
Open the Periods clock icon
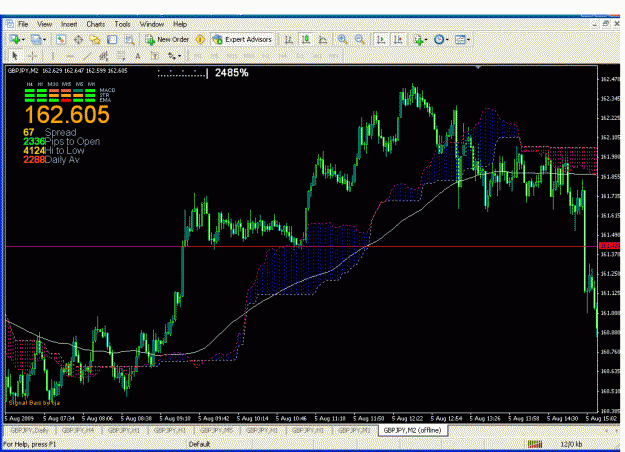(x=439, y=39)
